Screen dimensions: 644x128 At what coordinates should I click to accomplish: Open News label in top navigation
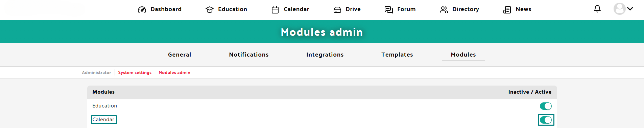(x=523, y=9)
